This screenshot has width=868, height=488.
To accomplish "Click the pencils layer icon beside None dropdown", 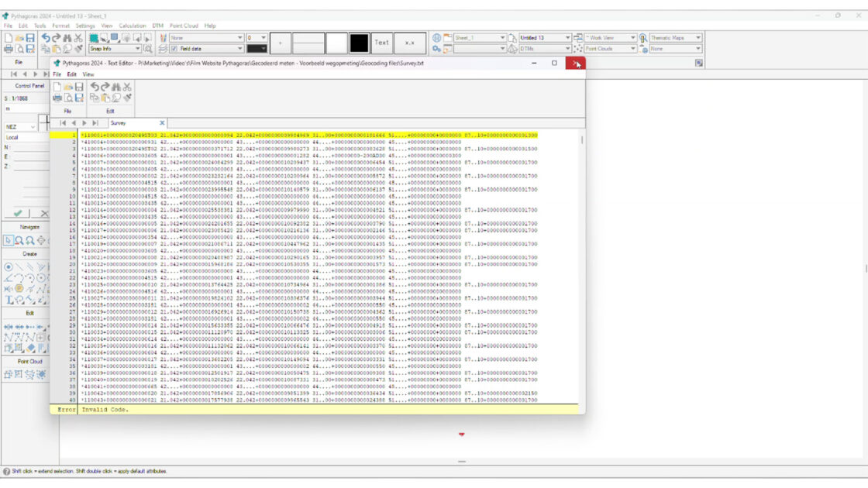I will (163, 38).
